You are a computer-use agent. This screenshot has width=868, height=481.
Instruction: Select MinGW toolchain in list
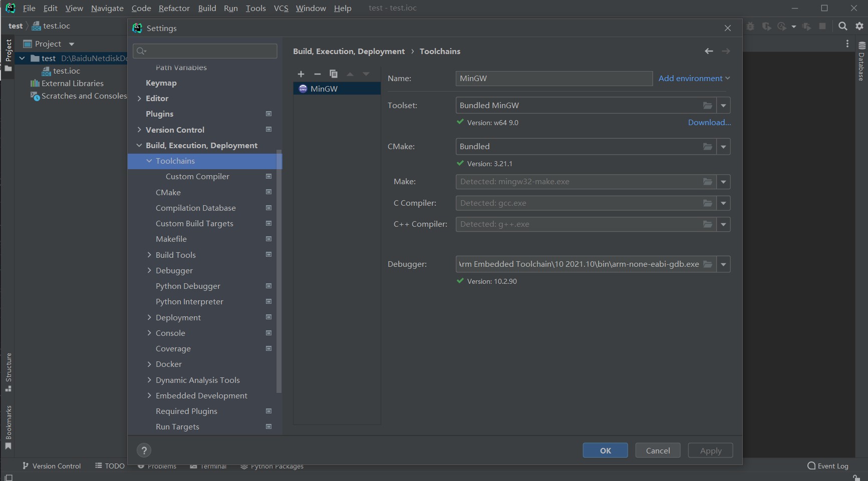[337, 89]
